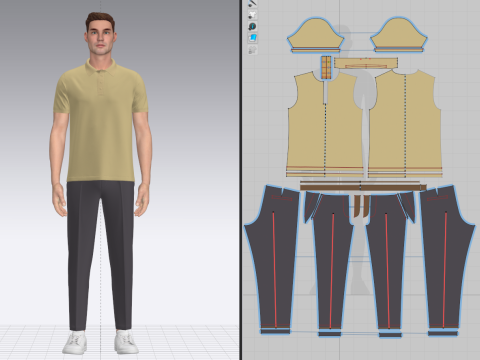Select the left sleeve pattern piece

pyautogui.click(x=315, y=33)
